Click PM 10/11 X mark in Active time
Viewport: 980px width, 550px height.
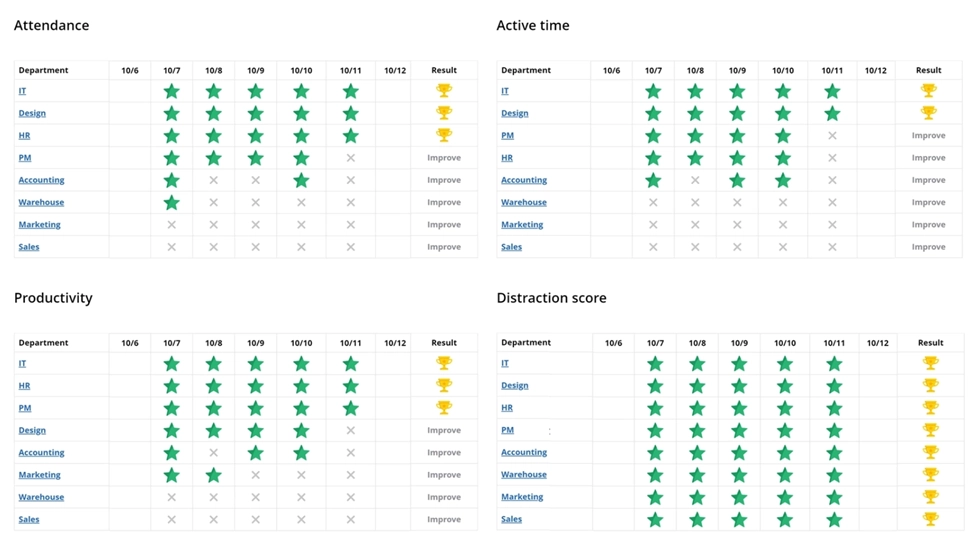(832, 136)
